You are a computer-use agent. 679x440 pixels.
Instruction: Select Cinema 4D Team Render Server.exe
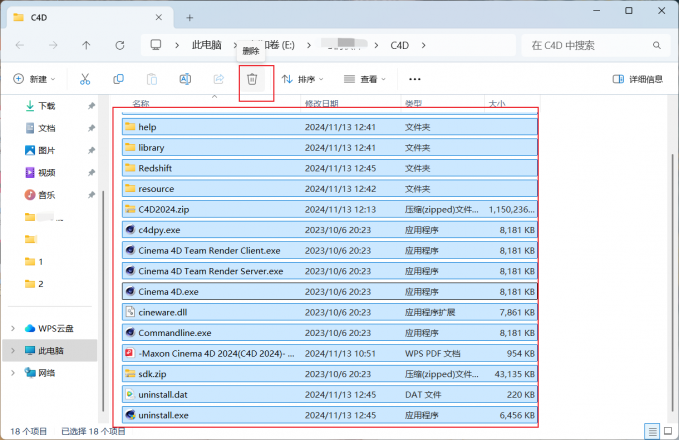tap(330, 271)
